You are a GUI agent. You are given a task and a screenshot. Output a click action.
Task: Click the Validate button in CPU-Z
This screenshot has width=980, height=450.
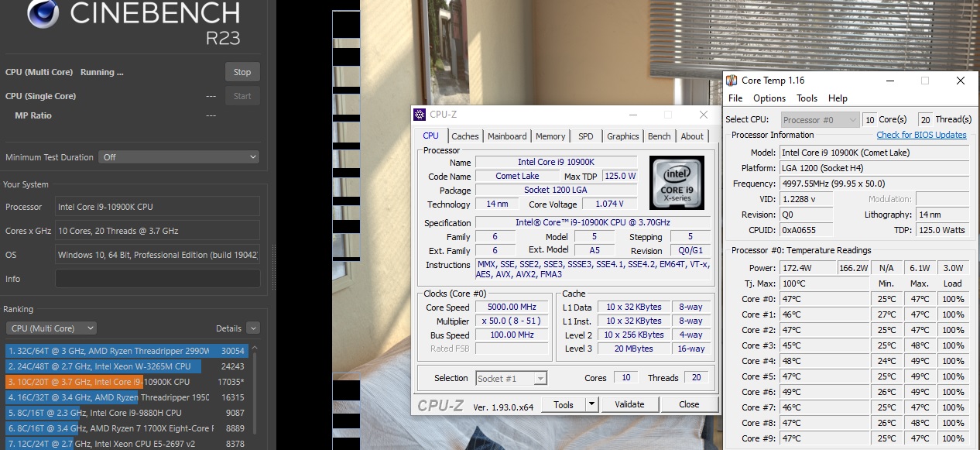tap(629, 404)
